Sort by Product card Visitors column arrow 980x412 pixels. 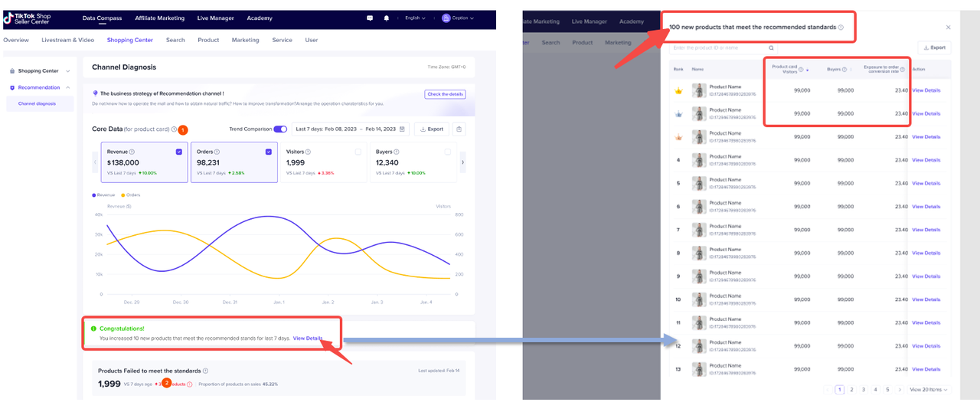pos(808,70)
